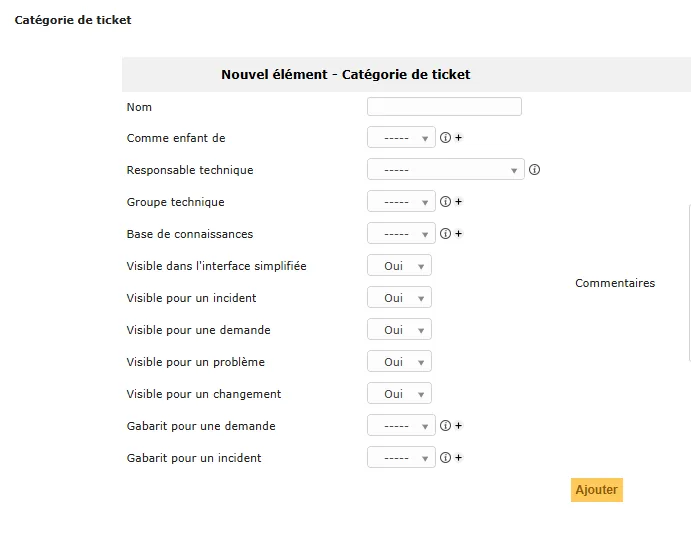
Task: Click the Catégorie de ticket page title
Action: (73, 20)
